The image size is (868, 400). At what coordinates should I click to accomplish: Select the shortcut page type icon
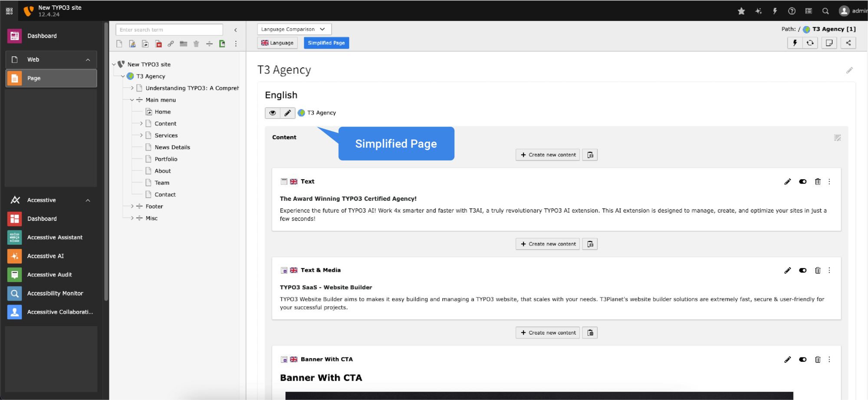click(145, 44)
